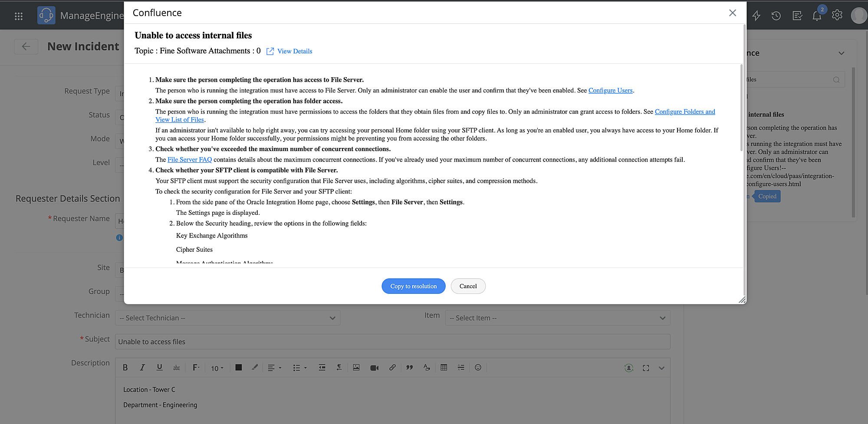868x424 pixels.
Task: Open the Select Technician dropdown
Action: coord(227,318)
